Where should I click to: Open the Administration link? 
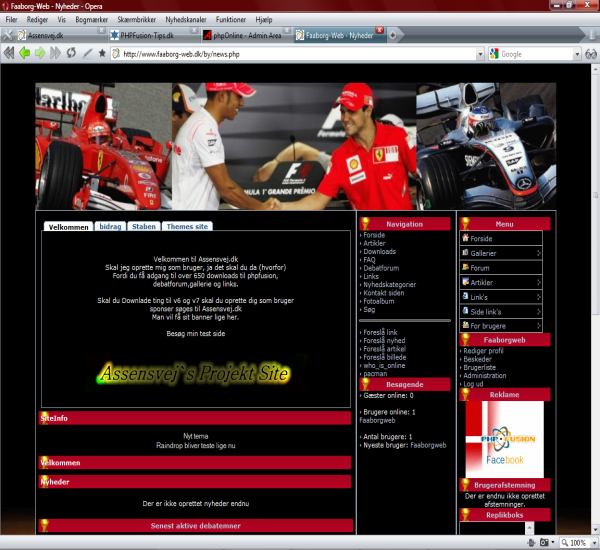pos(484,375)
